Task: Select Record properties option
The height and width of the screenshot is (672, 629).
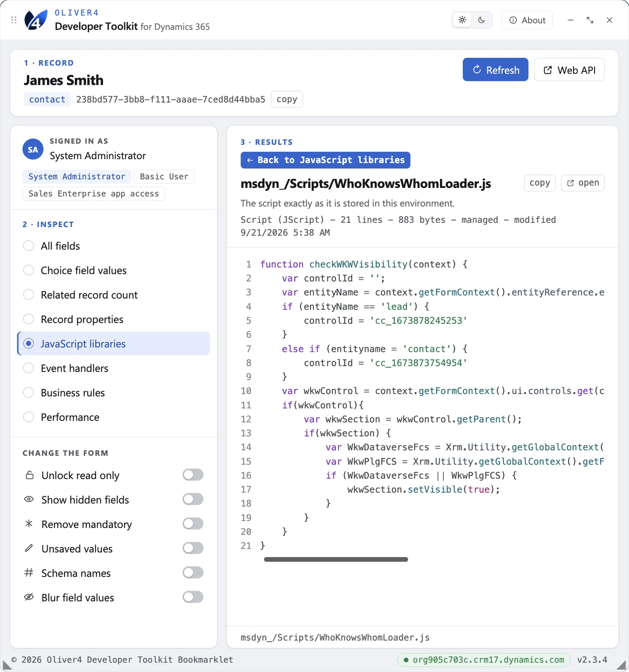Action: (114, 319)
